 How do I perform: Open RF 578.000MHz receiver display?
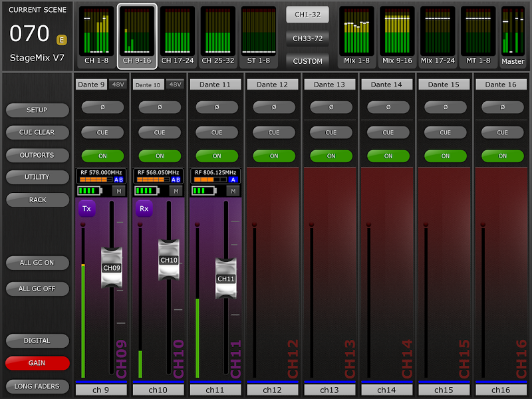[101, 176]
